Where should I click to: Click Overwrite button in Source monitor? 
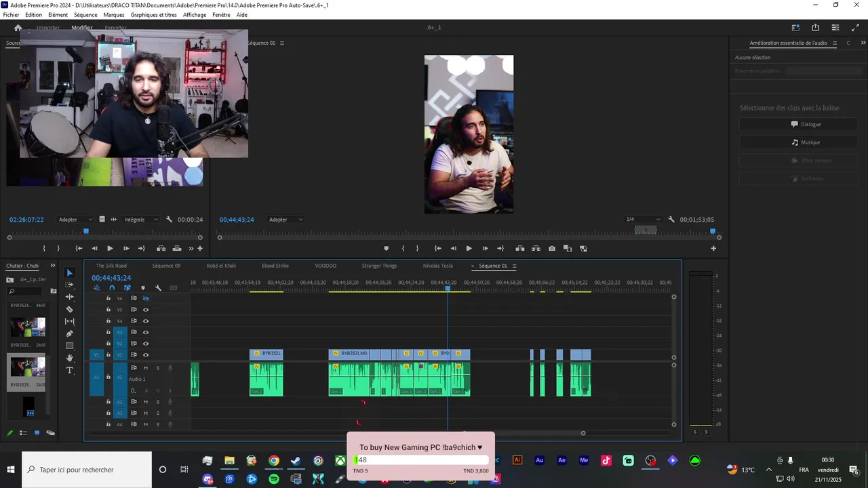coord(177,249)
